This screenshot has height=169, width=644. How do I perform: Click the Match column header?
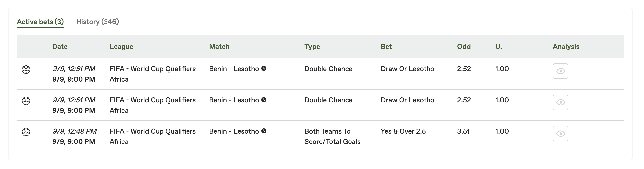(219, 47)
